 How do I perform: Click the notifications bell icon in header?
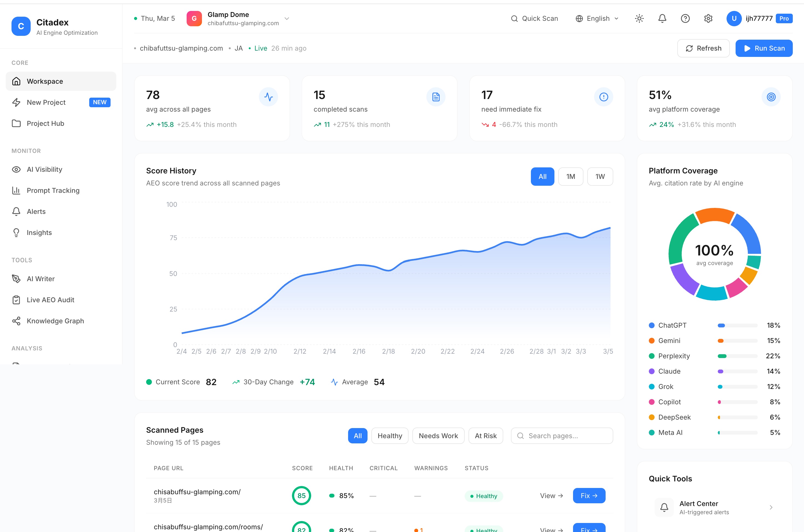coord(662,18)
